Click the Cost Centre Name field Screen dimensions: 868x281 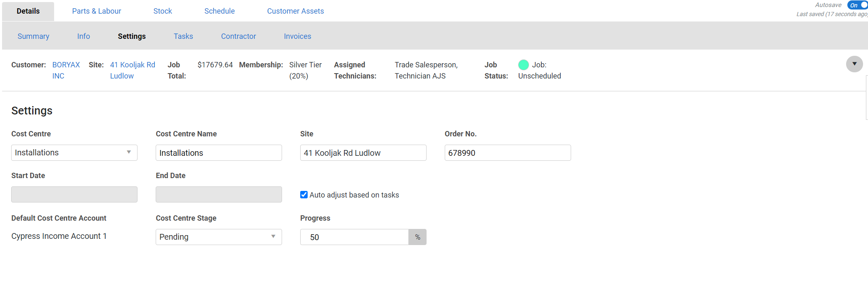(219, 153)
